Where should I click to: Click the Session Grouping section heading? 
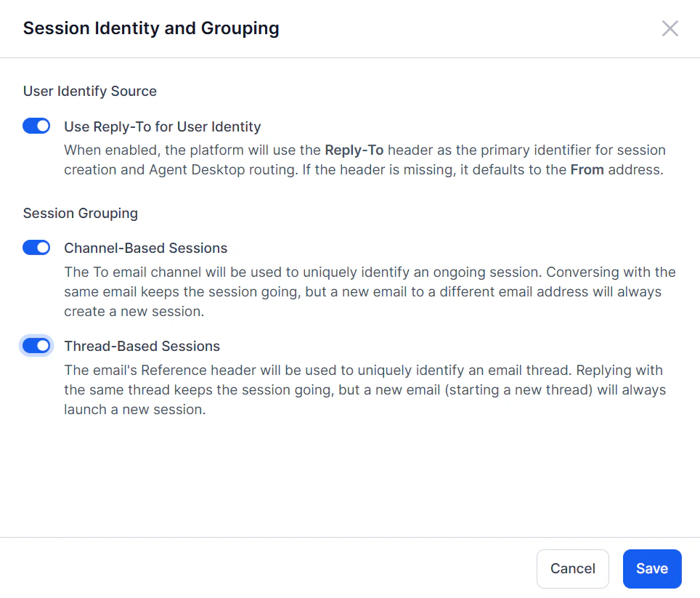[80, 213]
